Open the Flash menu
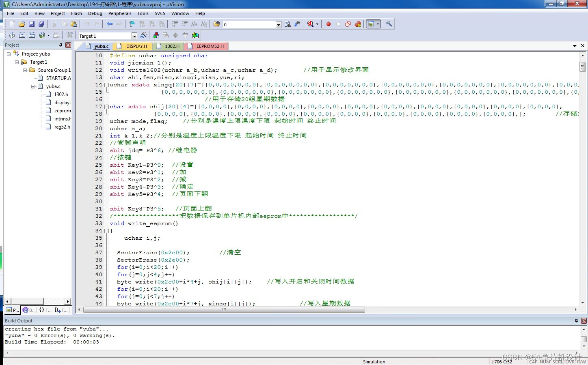Screen dimensions: 588x365 (x=76, y=13)
